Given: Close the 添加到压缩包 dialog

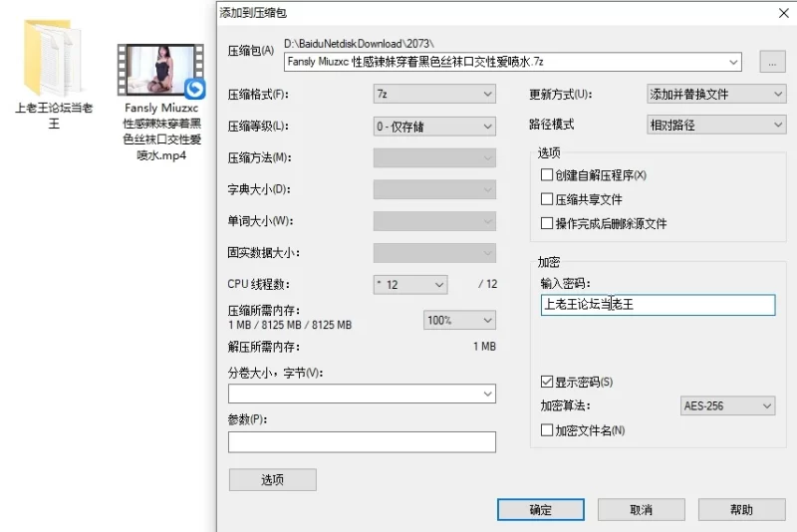Looking at the screenshot, I should tap(783, 13).
